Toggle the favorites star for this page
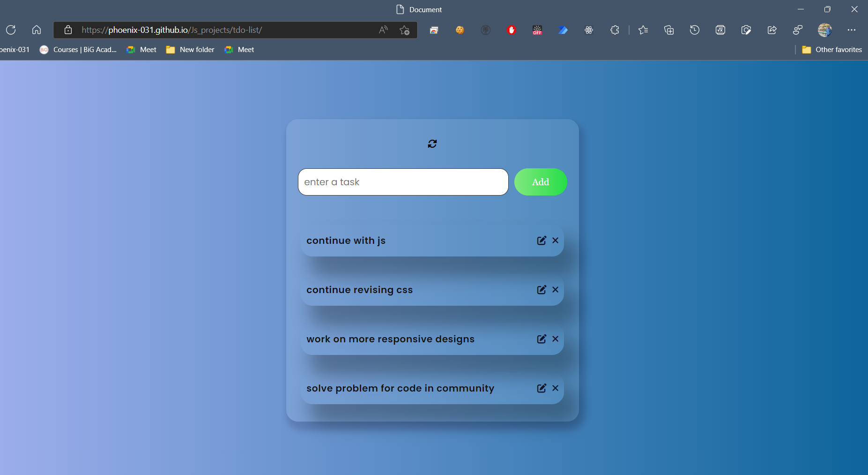 (404, 30)
